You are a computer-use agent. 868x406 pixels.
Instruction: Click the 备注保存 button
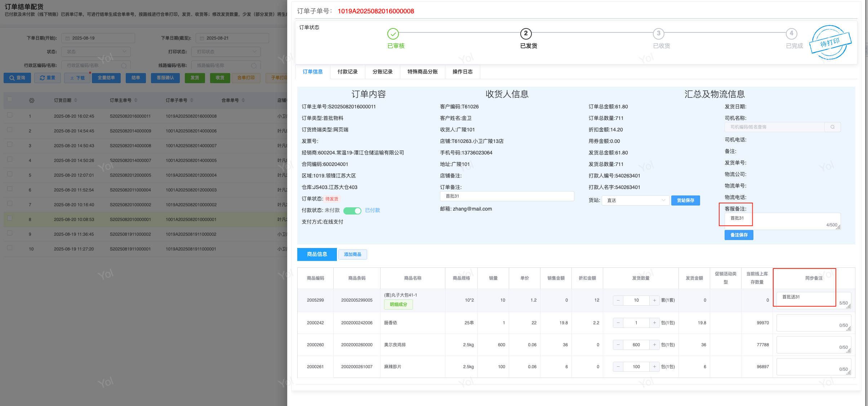click(x=739, y=235)
